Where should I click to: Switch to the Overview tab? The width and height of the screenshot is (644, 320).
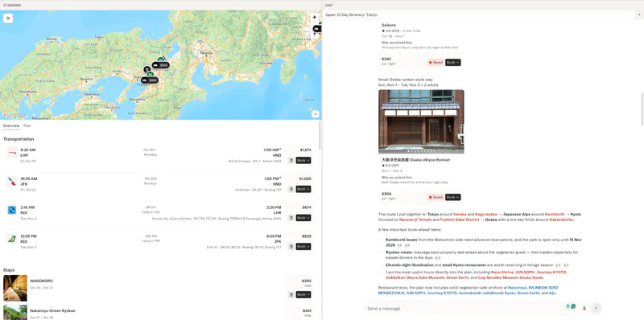(x=11, y=126)
